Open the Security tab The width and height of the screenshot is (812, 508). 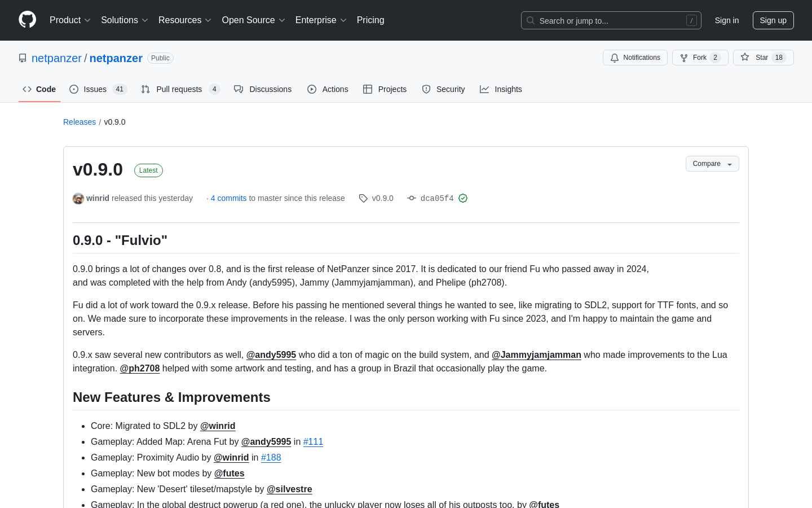[x=443, y=89]
